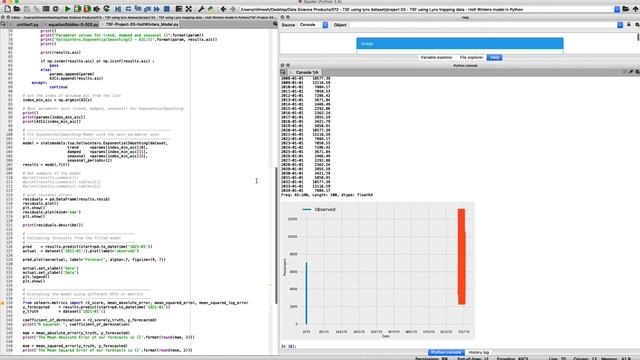This screenshot has width=640, height=360.
Task: Re-run last script icon
Action: [x=107, y=9]
